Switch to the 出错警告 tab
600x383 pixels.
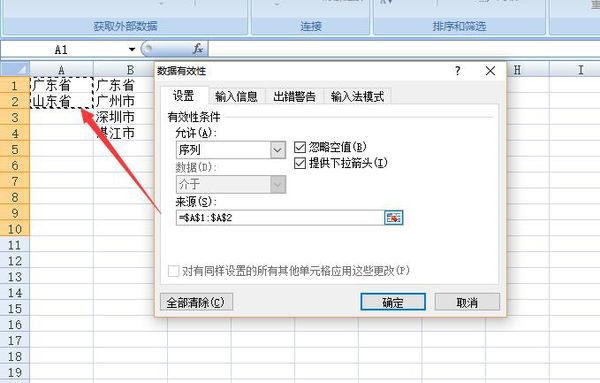[x=294, y=96]
